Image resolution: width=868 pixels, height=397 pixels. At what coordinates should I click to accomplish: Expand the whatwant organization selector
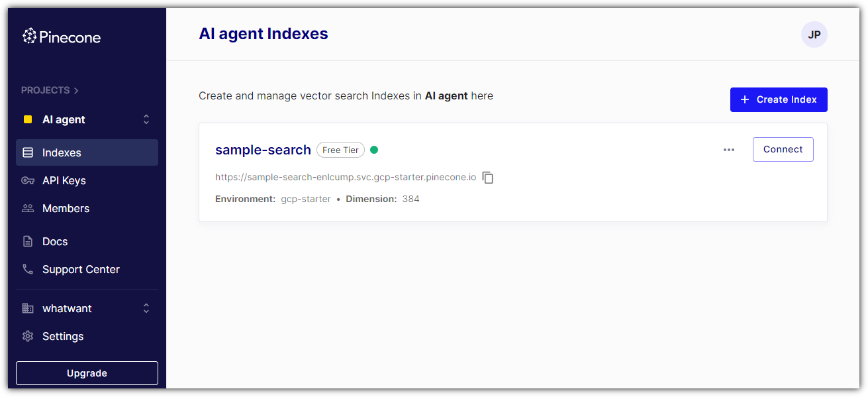tap(146, 308)
